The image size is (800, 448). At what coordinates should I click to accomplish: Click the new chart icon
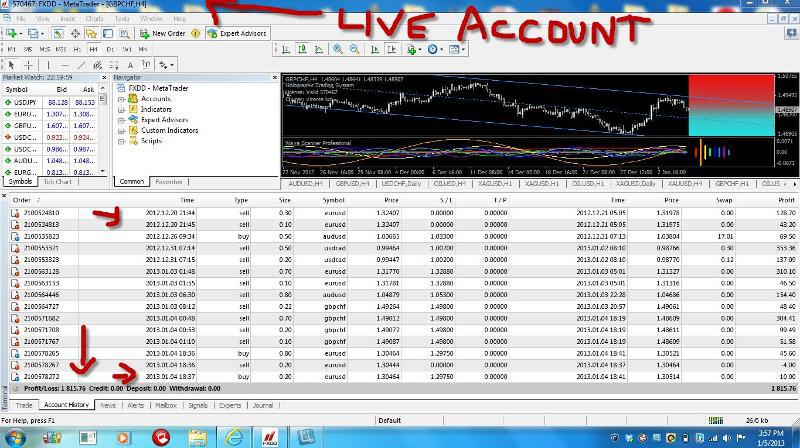click(x=12, y=33)
